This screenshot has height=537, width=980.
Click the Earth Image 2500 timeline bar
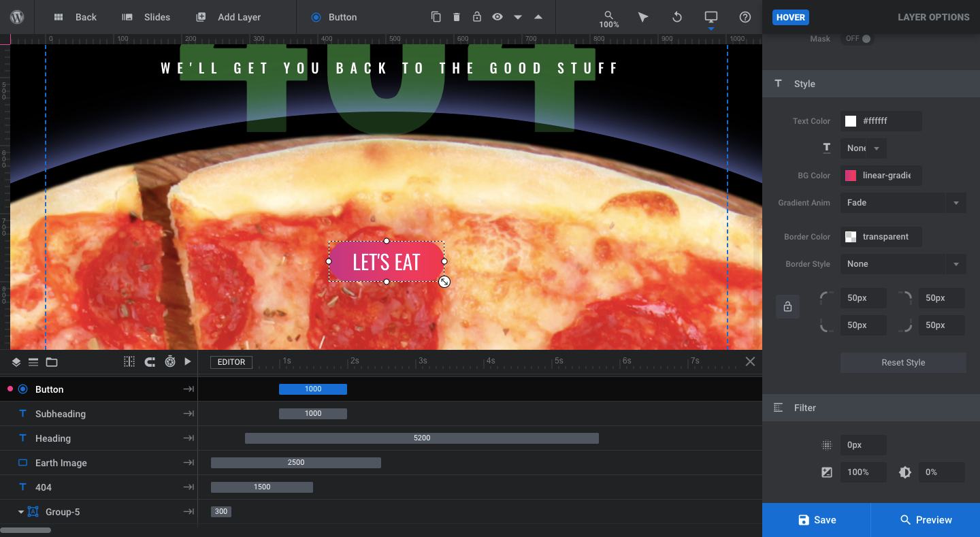(x=296, y=463)
